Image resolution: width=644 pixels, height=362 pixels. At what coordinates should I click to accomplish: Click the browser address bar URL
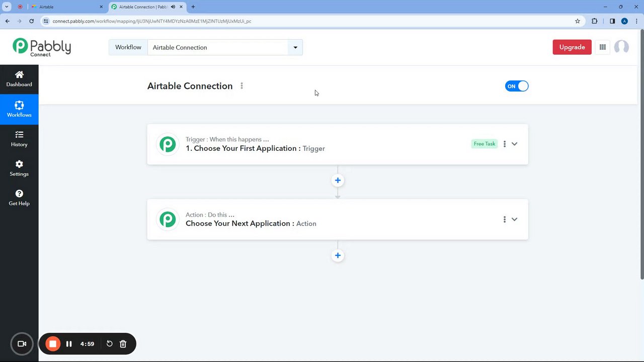[152, 21]
